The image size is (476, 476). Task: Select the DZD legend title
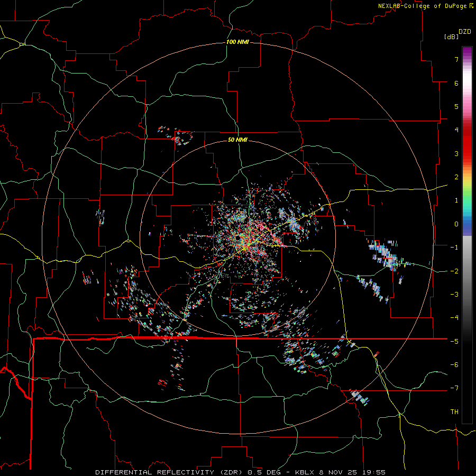point(465,32)
